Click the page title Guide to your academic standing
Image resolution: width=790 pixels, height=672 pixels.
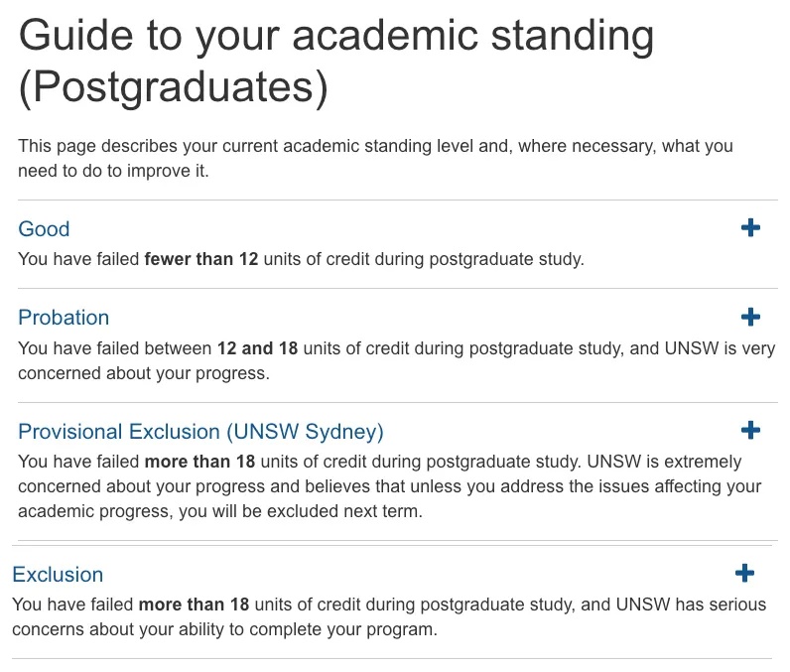(335, 36)
